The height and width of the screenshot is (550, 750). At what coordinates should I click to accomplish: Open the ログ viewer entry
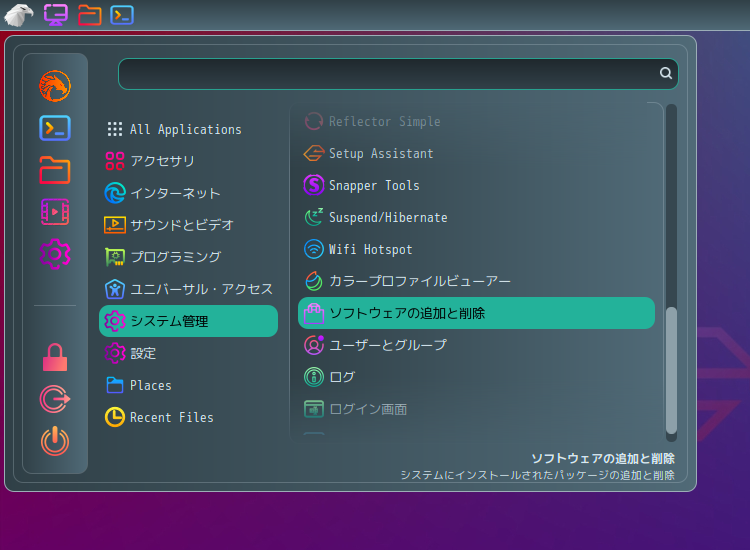click(x=476, y=377)
